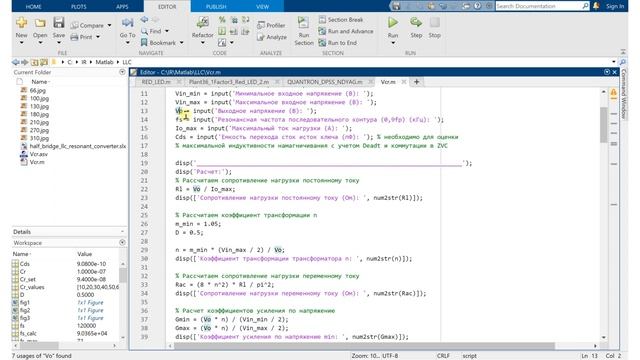The height and width of the screenshot is (360, 640).
Task: Click the Matlab folder in address path
Action: click(x=104, y=62)
